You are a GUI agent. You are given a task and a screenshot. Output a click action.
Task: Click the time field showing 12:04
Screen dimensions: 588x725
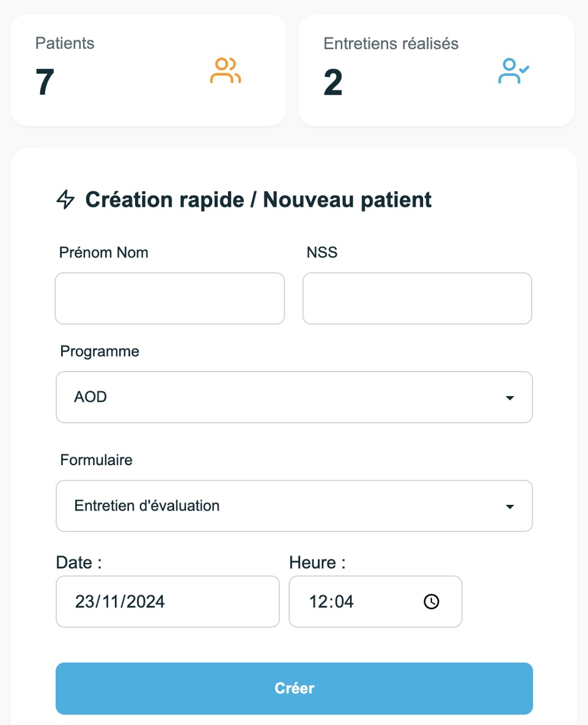click(x=375, y=602)
